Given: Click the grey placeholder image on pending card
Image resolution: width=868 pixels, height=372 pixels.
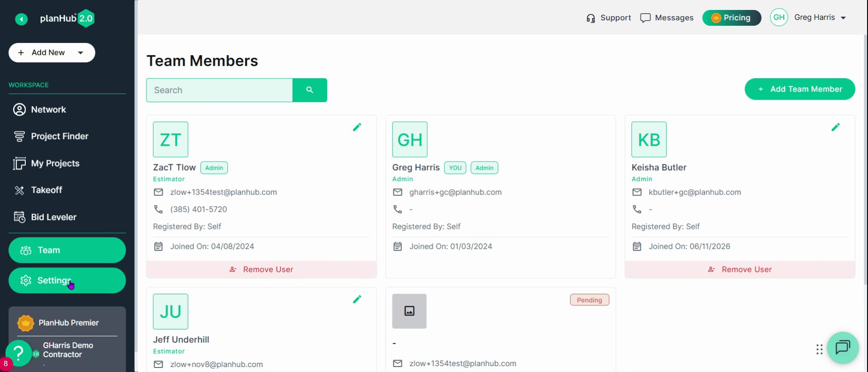Looking at the screenshot, I should pos(409,311).
